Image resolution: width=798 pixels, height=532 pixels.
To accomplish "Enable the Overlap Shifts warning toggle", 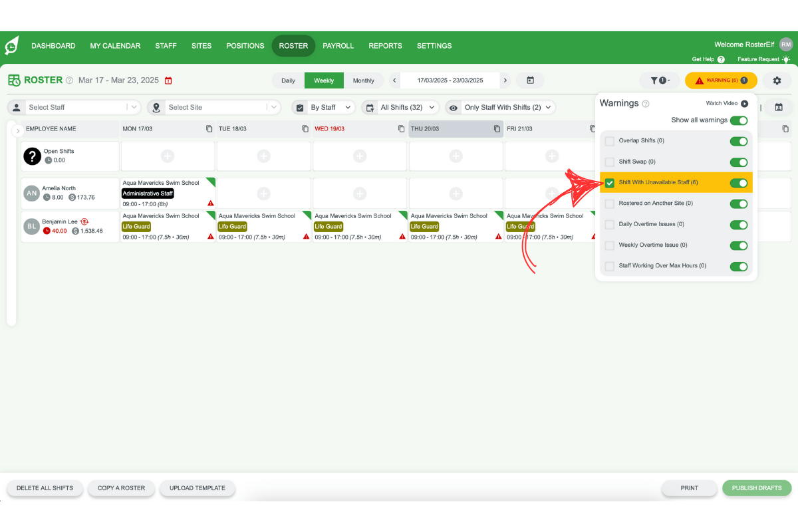I will pyautogui.click(x=738, y=141).
